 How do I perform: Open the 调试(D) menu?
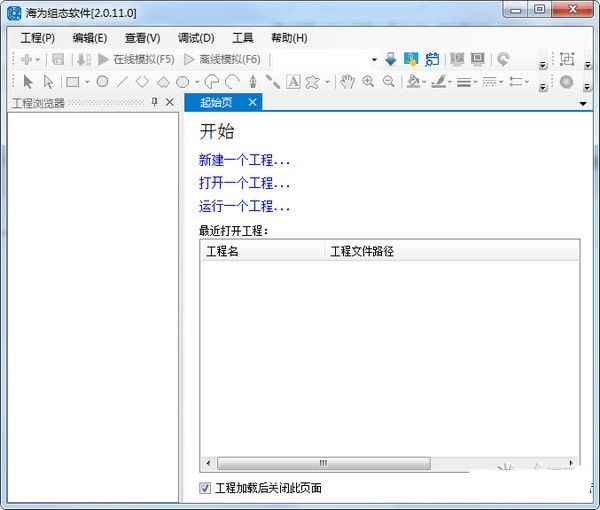click(196, 38)
